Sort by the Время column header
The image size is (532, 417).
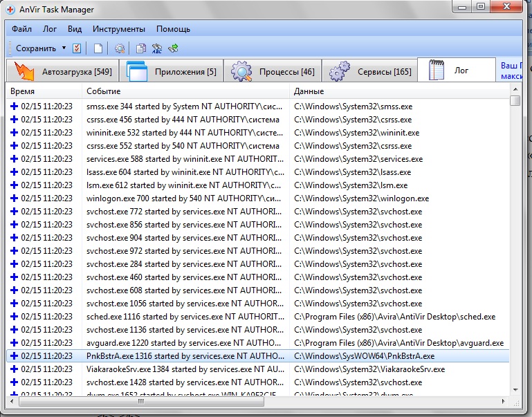click(x=44, y=91)
